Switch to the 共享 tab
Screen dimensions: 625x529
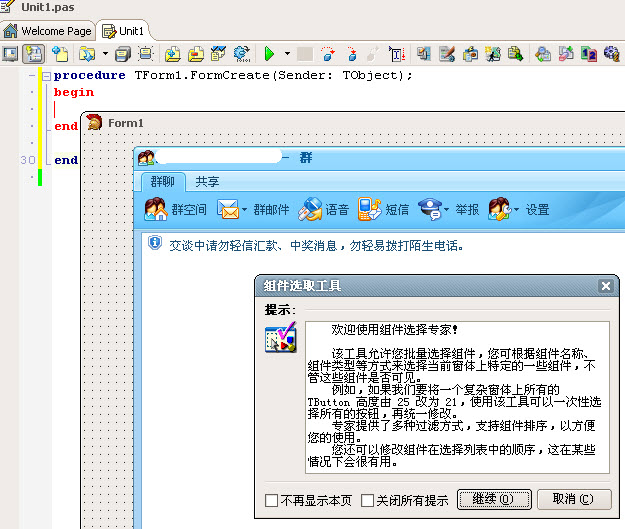coord(207,181)
